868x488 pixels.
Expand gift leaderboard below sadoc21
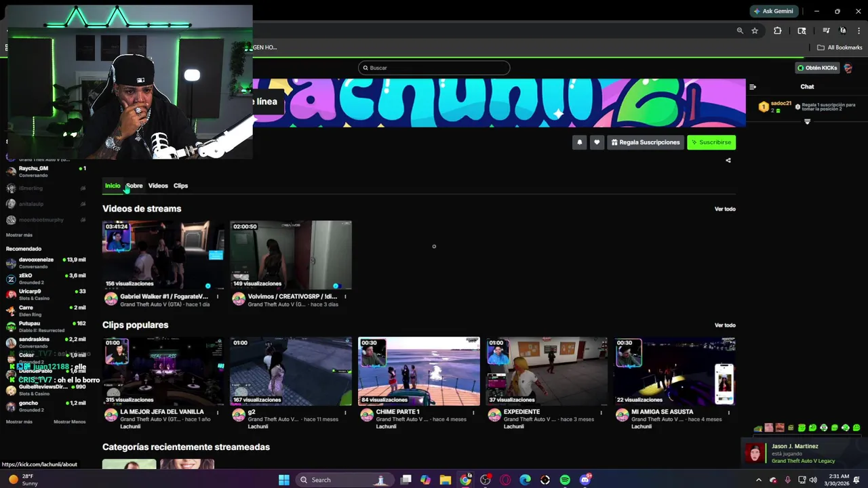coord(807,122)
